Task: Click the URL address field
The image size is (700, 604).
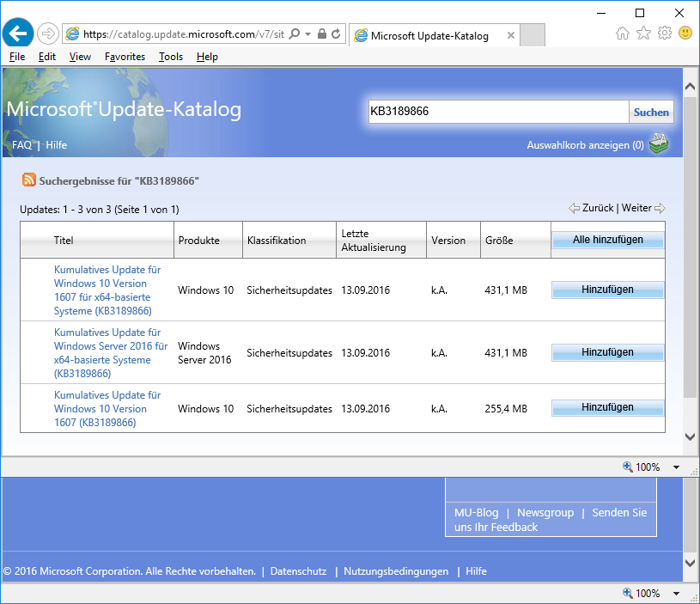Action: tap(184, 34)
